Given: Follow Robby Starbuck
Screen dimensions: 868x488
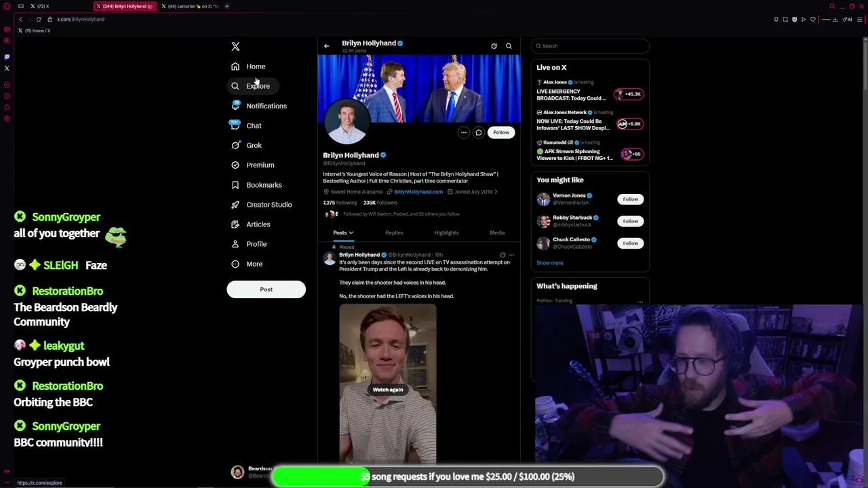Looking at the screenshot, I should click(x=631, y=221).
